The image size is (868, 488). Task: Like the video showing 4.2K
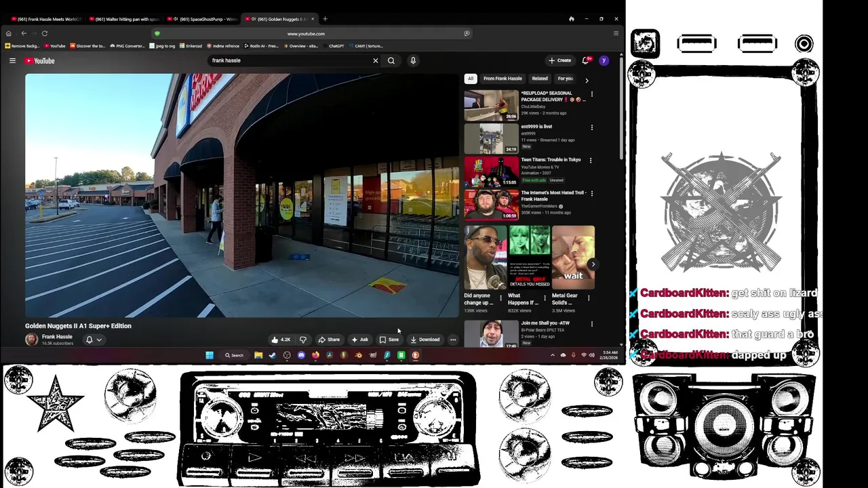tap(281, 340)
